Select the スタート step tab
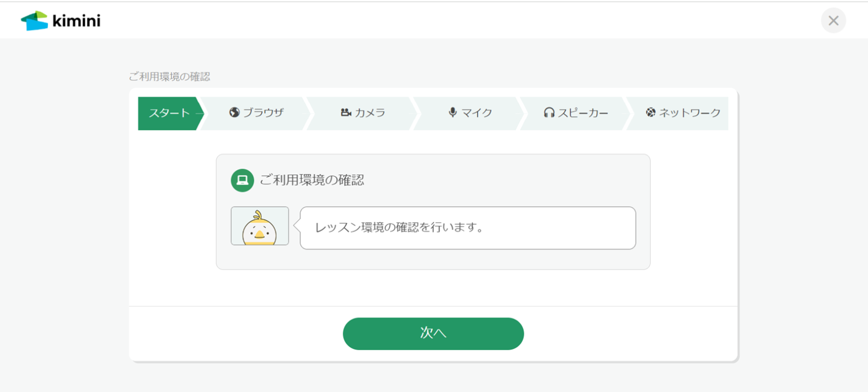Screen dimensions: 868x392 pyautogui.click(x=169, y=113)
